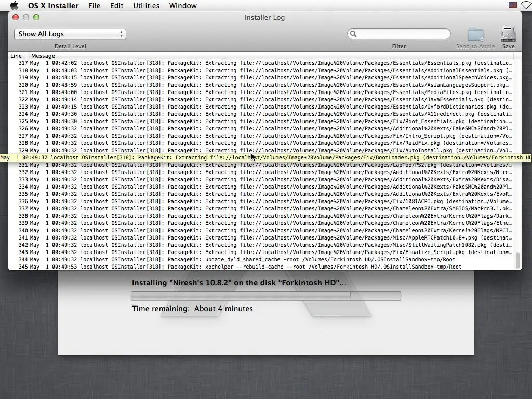This screenshot has height=399, width=532.
Task: Save the installer log via disk icon
Action: [x=508, y=34]
